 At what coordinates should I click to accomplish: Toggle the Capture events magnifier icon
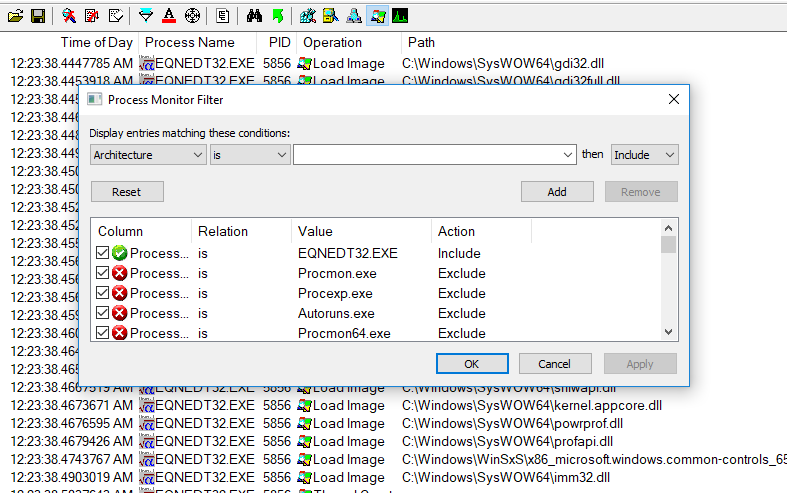(x=69, y=16)
